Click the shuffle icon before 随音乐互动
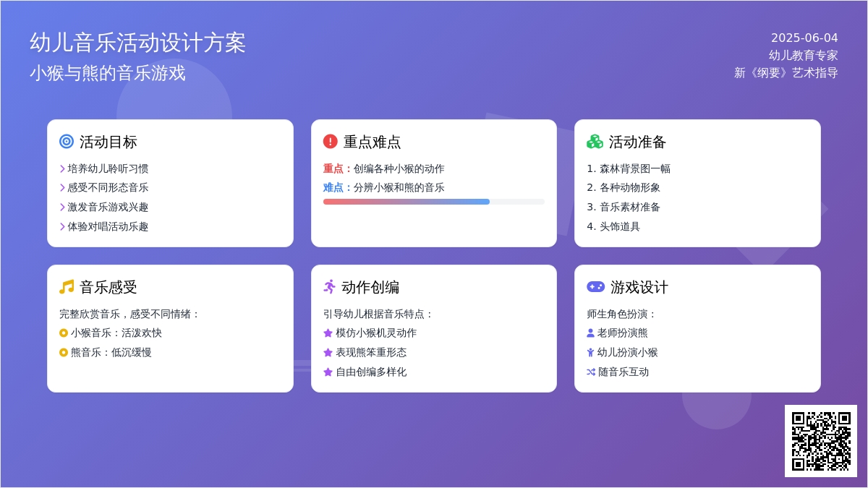 pos(591,372)
